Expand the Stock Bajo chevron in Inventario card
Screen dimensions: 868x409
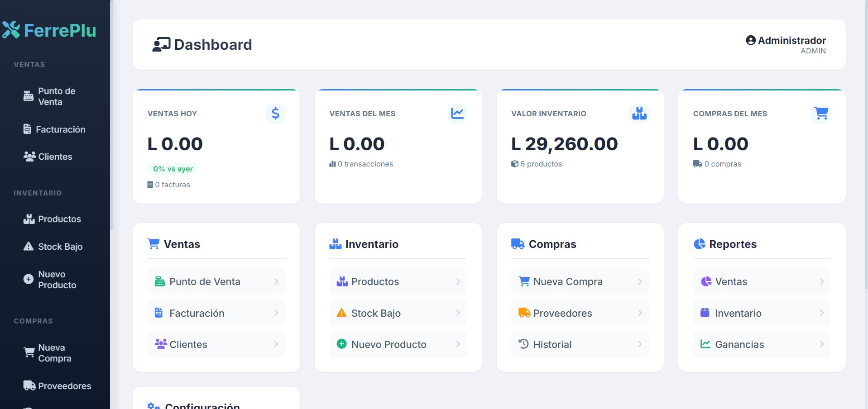click(458, 313)
